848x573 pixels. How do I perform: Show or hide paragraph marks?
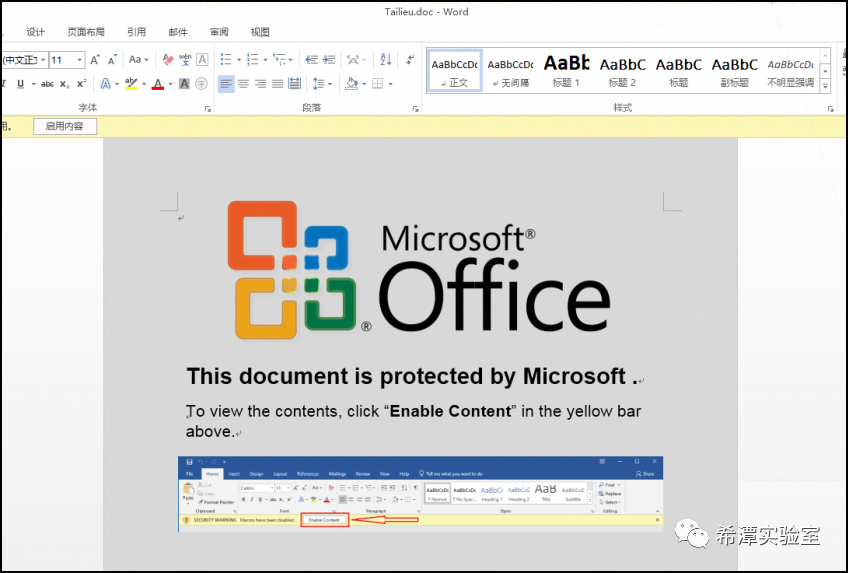[x=410, y=60]
